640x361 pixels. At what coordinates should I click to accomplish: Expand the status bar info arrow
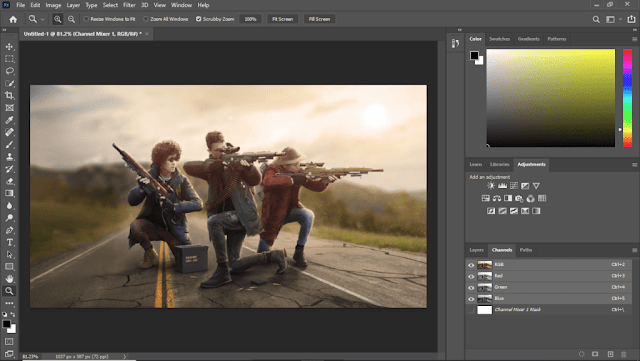click(125, 357)
